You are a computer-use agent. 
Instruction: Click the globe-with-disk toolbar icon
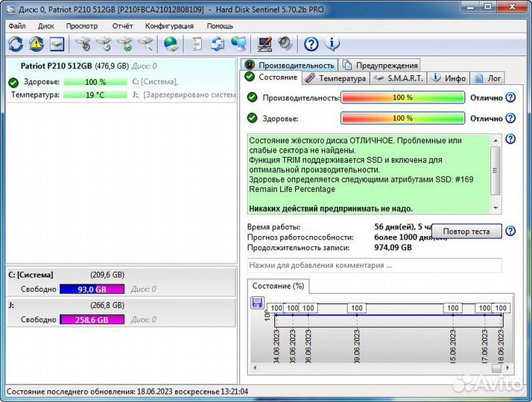point(171,44)
